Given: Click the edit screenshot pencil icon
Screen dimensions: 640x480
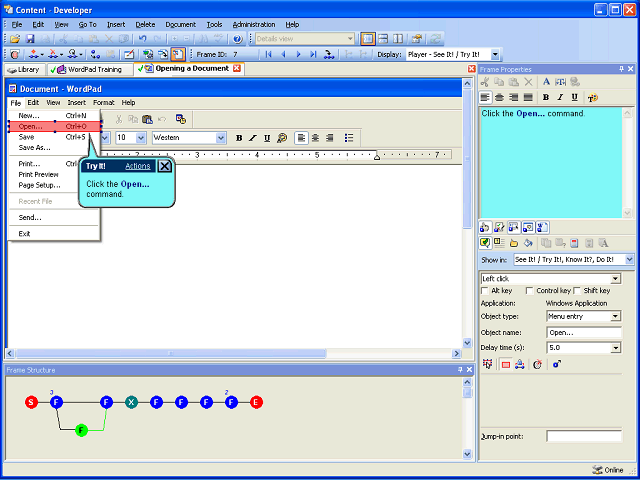Looking at the screenshot, I should pyautogui.click(x=129, y=54).
